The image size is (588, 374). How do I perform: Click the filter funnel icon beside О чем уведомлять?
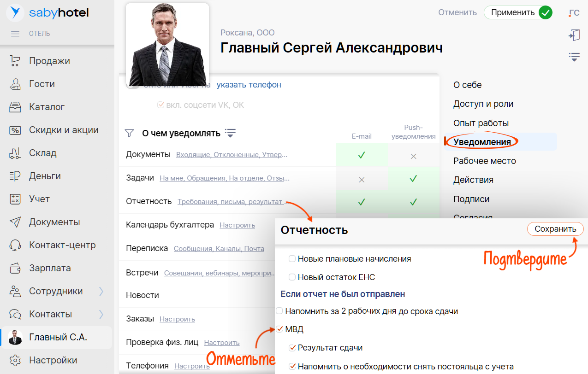coord(130,134)
